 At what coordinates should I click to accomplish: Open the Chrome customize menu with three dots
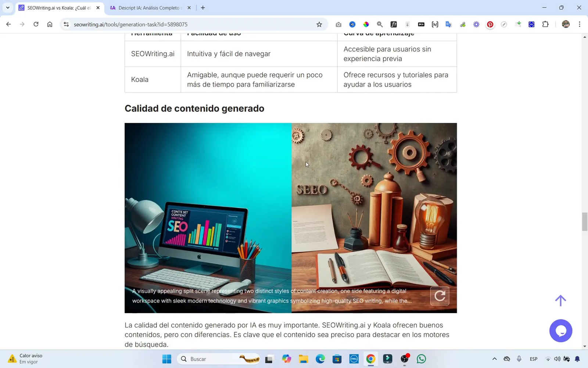point(580,24)
